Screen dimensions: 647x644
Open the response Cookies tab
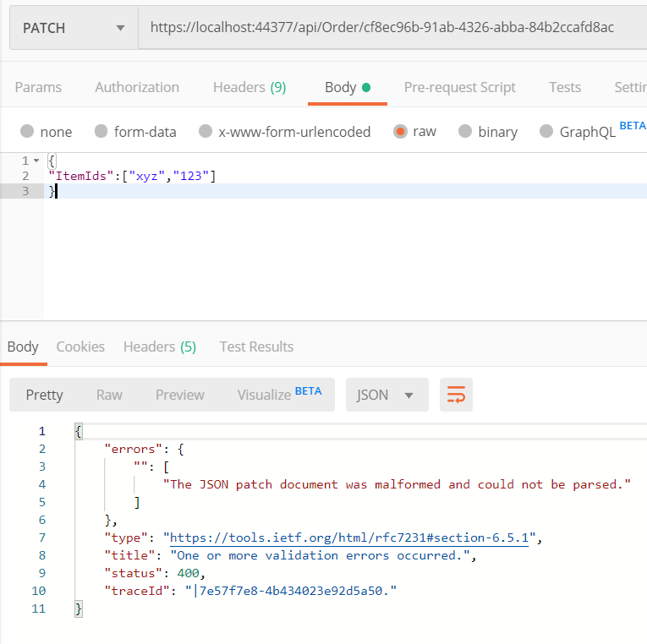click(80, 347)
